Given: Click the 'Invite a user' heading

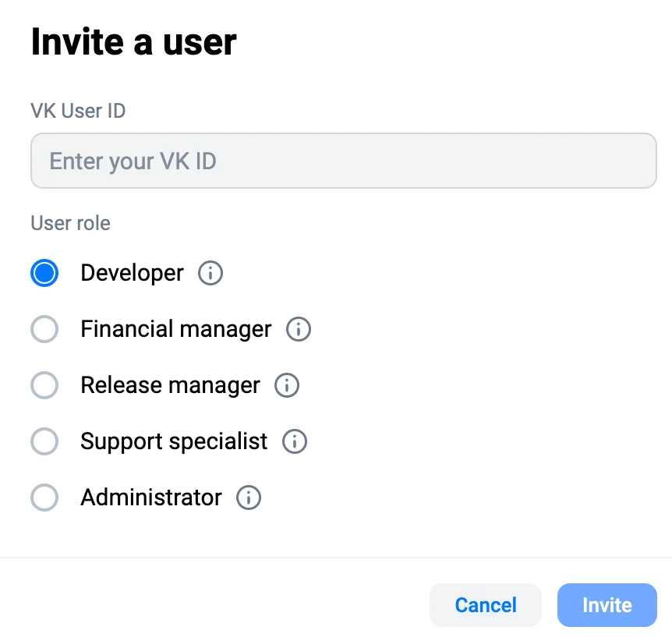Looking at the screenshot, I should [134, 42].
